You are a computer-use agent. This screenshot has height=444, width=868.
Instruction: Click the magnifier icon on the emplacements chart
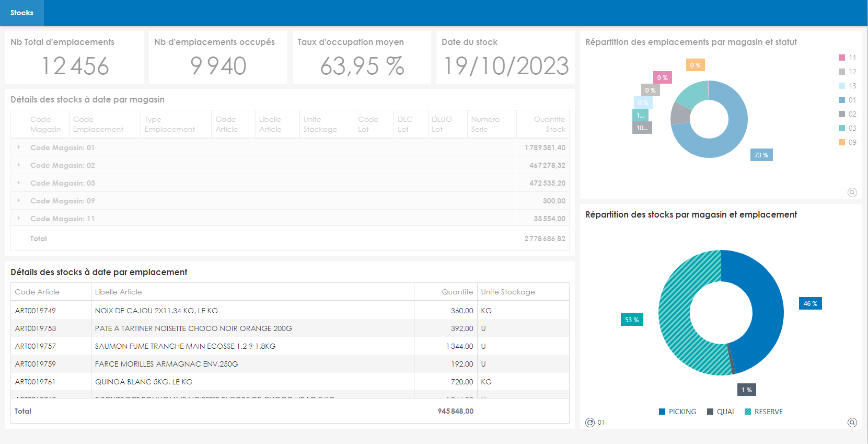pyautogui.click(x=852, y=192)
